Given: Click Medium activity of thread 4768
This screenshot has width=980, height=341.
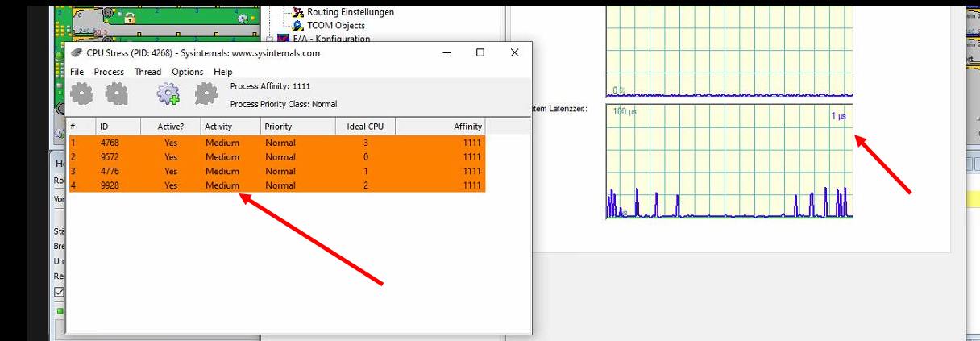Looking at the screenshot, I should [x=222, y=143].
